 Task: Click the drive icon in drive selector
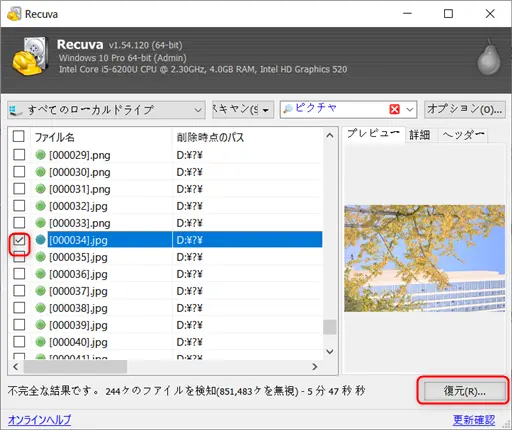[x=16, y=110]
